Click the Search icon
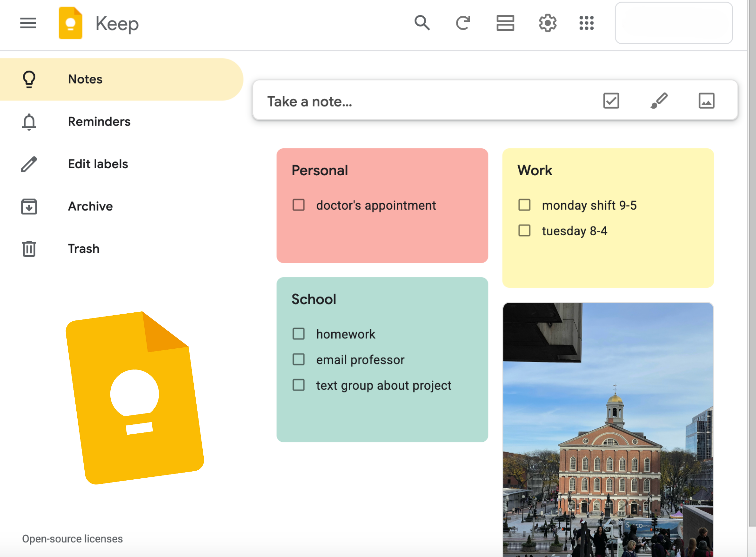Viewport: 756px width, 557px height. pyautogui.click(x=422, y=23)
